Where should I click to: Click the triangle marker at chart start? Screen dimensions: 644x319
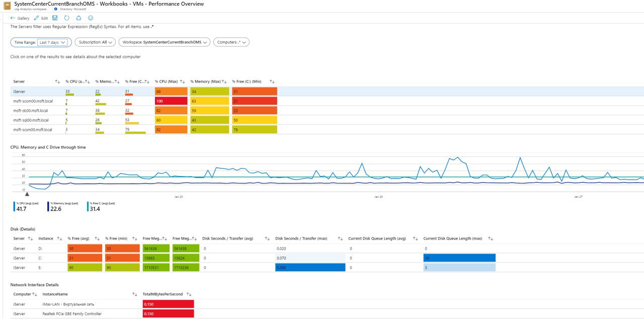(27, 194)
